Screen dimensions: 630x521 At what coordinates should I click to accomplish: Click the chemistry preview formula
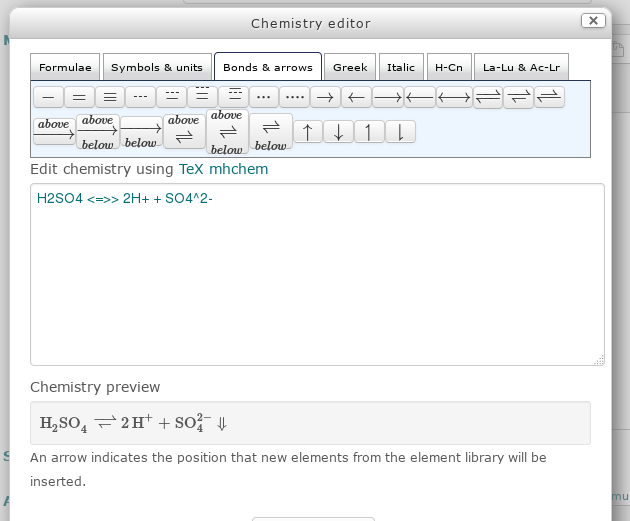[134, 423]
